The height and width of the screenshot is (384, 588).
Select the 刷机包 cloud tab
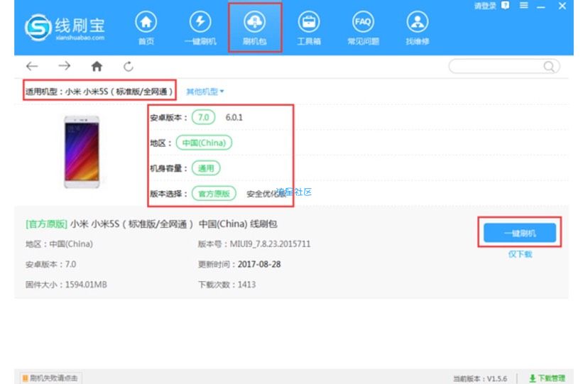(255, 28)
